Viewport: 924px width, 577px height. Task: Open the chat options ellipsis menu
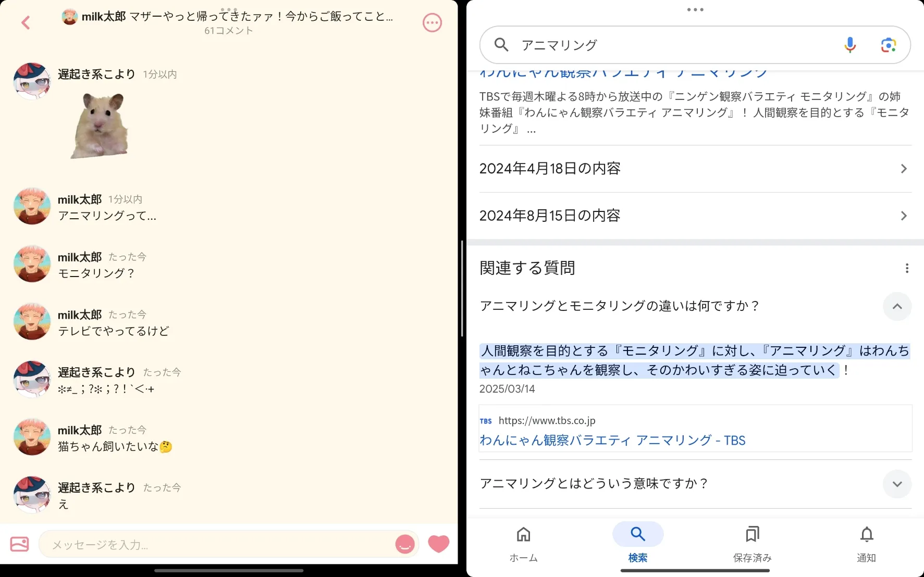[x=432, y=22]
